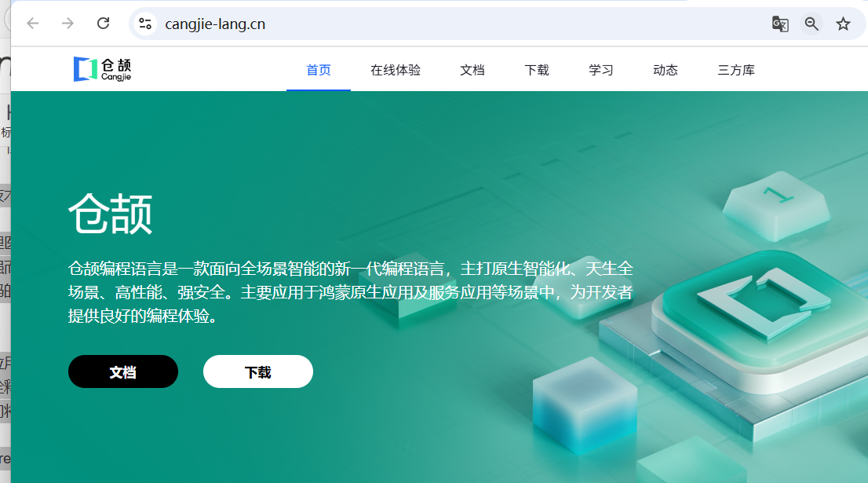Bookmark this page with star icon

[843, 24]
